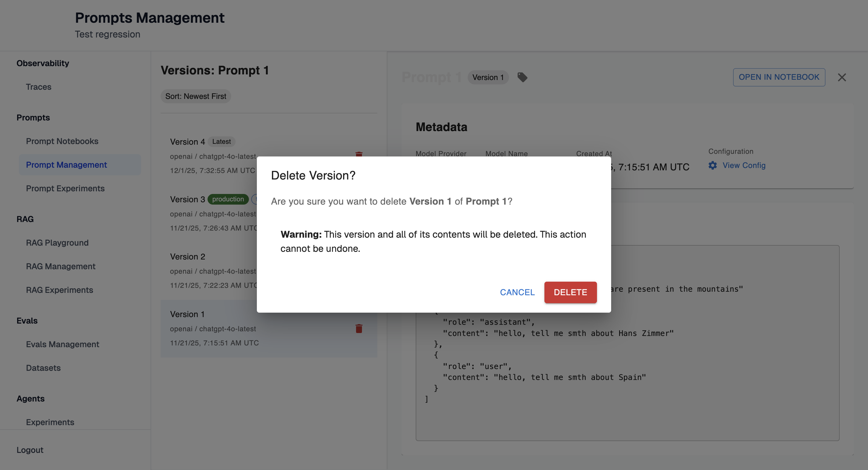This screenshot has height=470, width=868.
Task: Open RAG Playground page
Action: point(57,243)
